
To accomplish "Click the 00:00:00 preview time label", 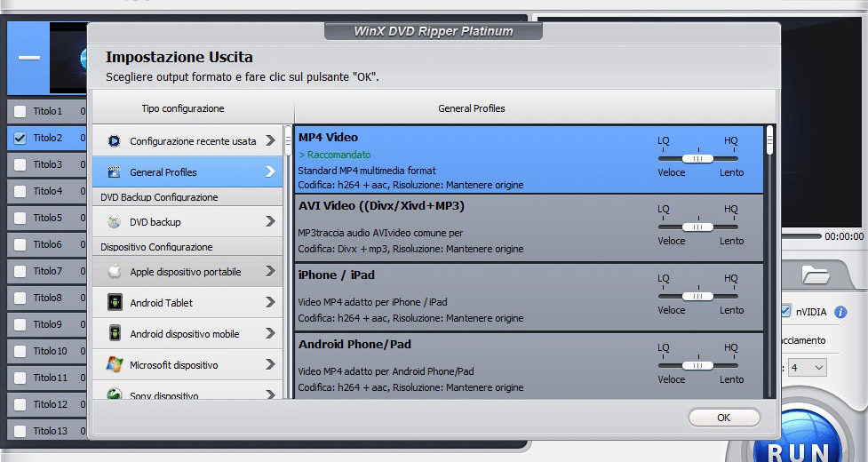I will [x=844, y=236].
